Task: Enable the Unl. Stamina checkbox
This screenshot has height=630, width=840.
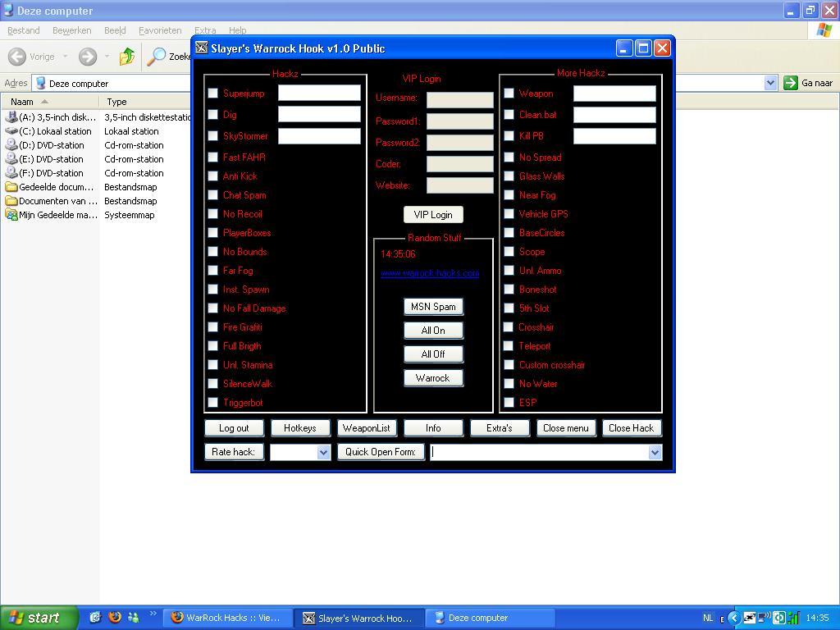Action: click(x=212, y=365)
